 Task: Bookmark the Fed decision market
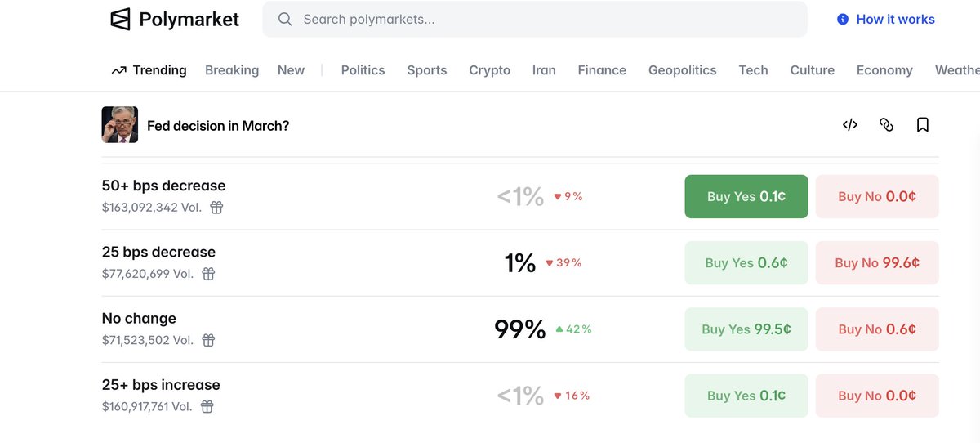923,125
